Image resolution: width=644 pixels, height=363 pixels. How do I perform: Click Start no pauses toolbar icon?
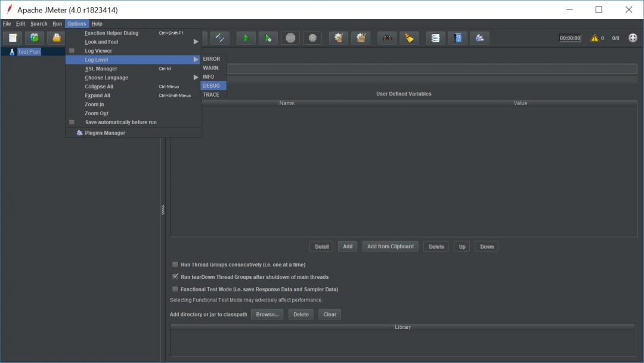[x=268, y=38]
